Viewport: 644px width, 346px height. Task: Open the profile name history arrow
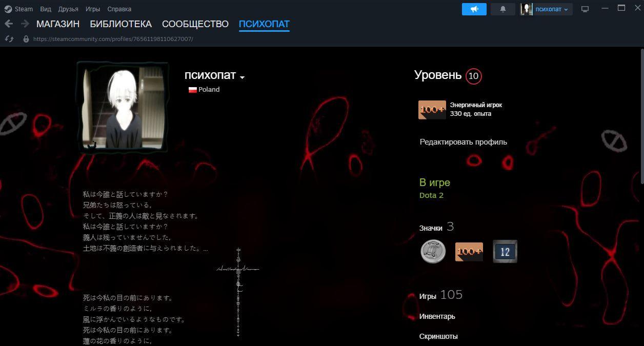click(243, 77)
